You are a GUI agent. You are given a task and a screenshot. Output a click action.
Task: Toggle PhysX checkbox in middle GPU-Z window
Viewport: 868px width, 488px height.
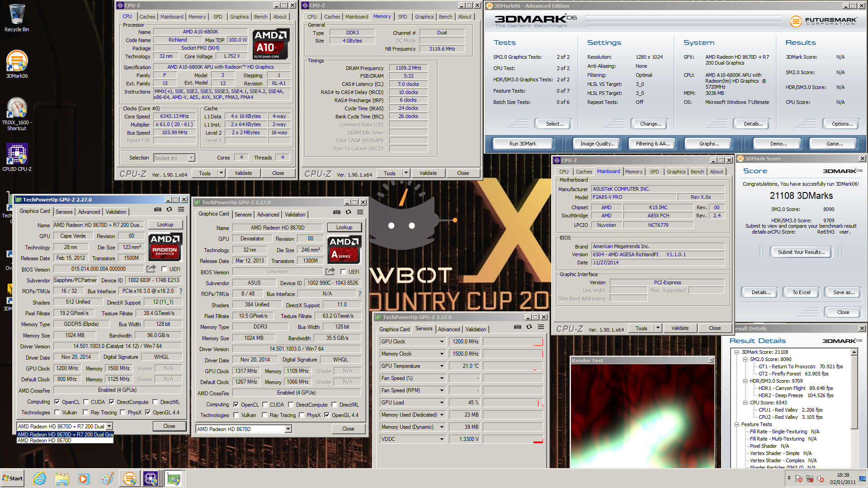(302, 415)
